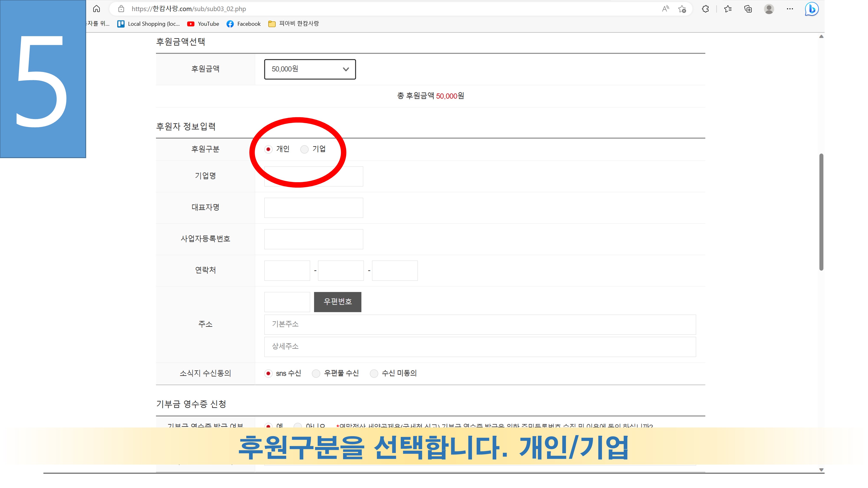The image size is (868, 488).
Task: Choose the 수신 미동의 radio option
Action: click(374, 373)
